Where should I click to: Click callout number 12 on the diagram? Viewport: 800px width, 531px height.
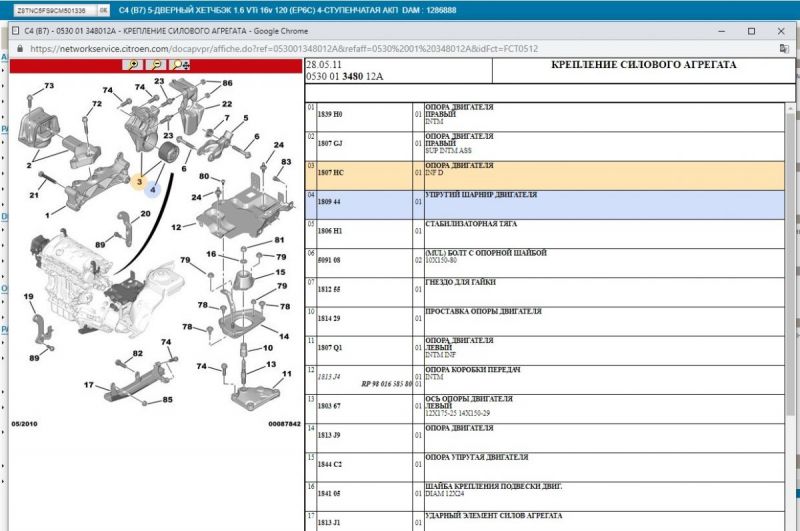pyautogui.click(x=177, y=227)
